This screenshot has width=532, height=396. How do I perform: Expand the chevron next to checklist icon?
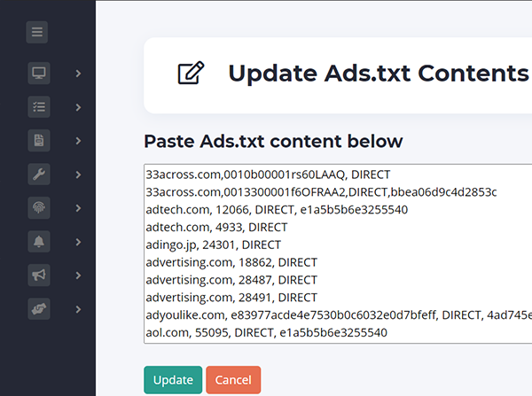(78, 107)
